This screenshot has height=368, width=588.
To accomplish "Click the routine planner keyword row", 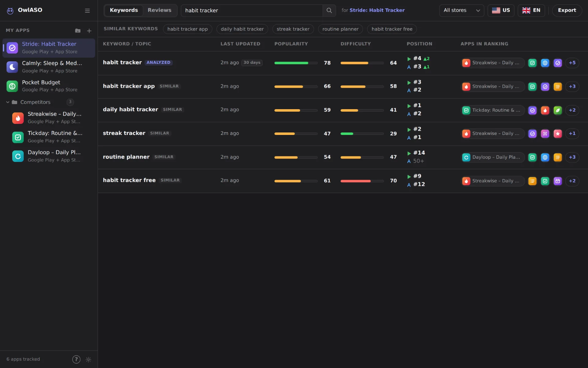I will (x=343, y=157).
